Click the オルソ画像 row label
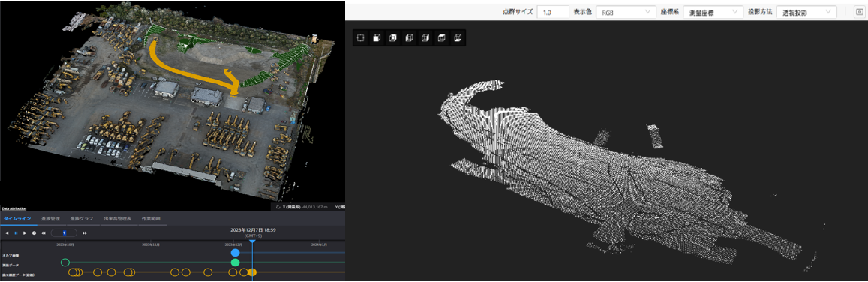 (x=10, y=255)
